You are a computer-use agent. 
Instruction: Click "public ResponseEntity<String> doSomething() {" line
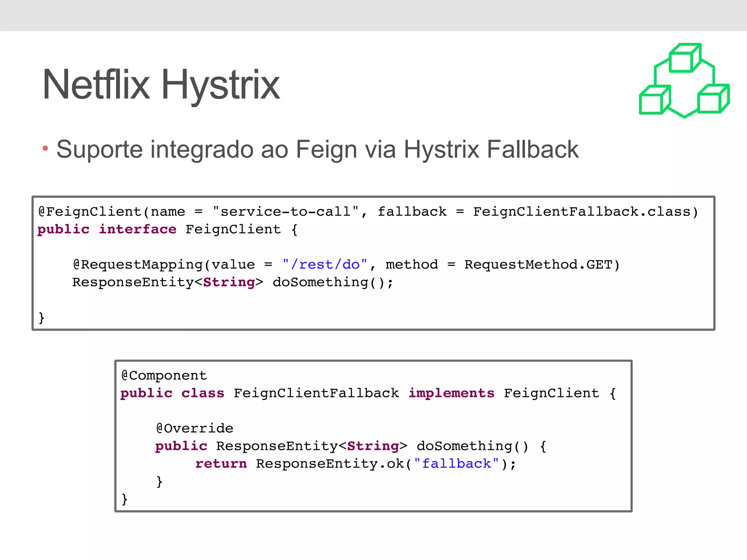pos(351,446)
